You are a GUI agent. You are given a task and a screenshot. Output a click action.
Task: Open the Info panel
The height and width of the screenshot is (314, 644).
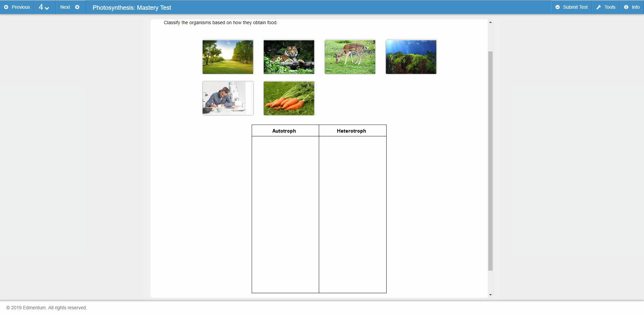tap(632, 7)
